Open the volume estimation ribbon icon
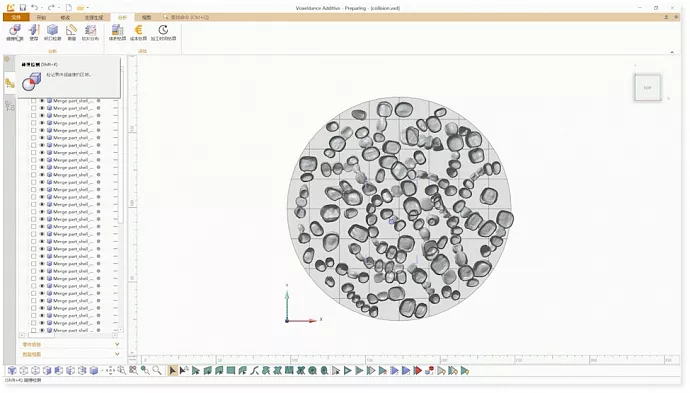Viewport: 690px width, 393px height. point(117,32)
